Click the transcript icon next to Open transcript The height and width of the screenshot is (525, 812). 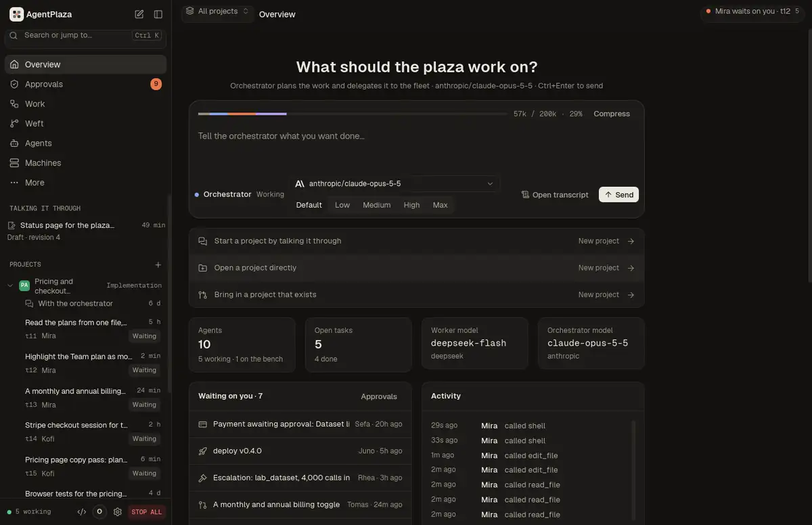pyautogui.click(x=525, y=195)
